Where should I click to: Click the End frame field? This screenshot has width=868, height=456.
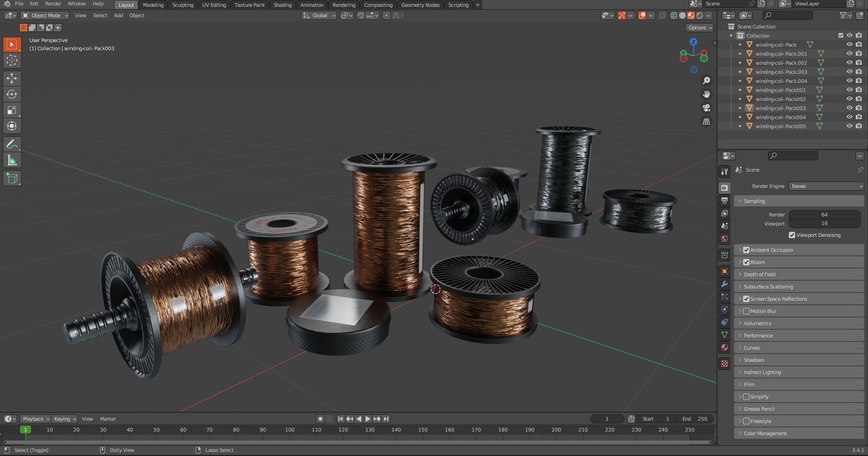tap(695, 419)
